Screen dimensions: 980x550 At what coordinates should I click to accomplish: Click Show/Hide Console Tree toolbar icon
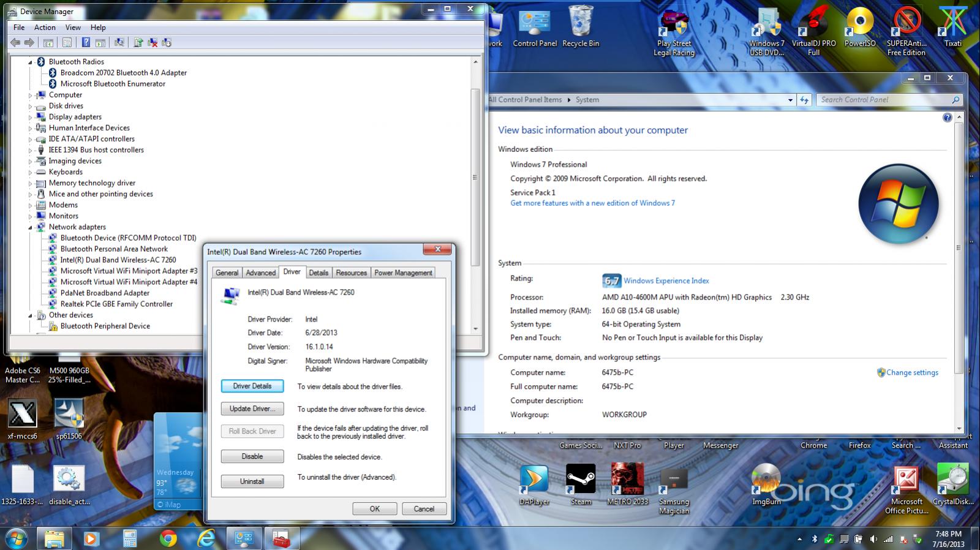[x=48, y=42]
